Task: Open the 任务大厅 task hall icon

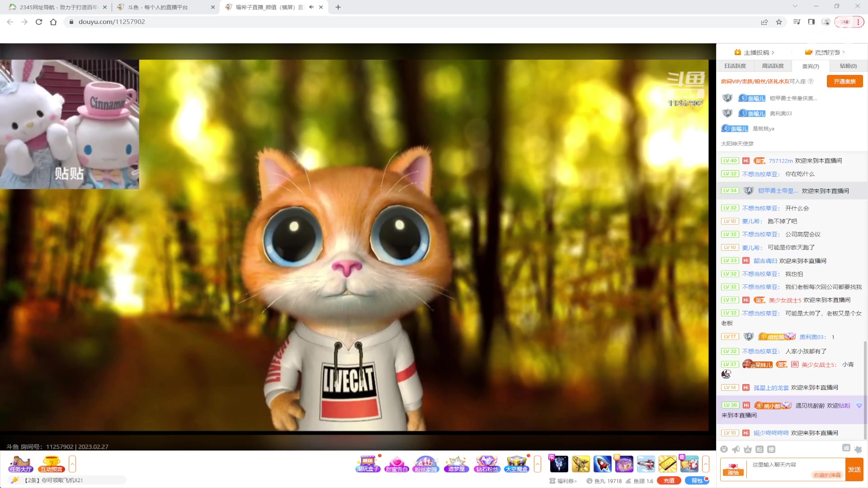Action: click(x=21, y=464)
